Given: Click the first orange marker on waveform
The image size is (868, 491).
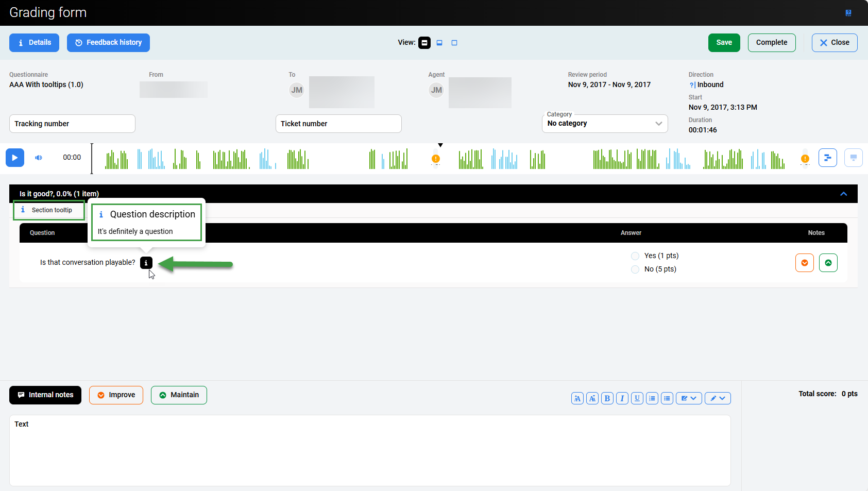Looking at the screenshot, I should [x=436, y=159].
